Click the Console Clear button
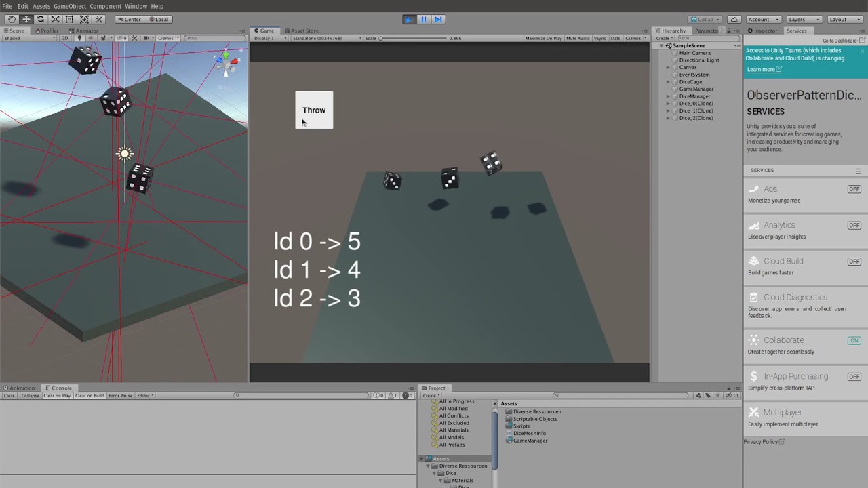The height and width of the screenshot is (488, 868). click(x=9, y=396)
